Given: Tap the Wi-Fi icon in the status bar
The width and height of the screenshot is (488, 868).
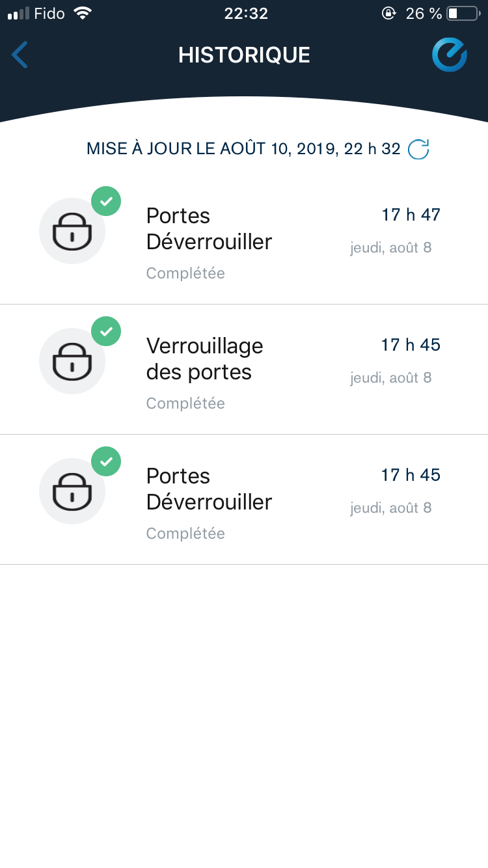Looking at the screenshot, I should pyautogui.click(x=83, y=14).
